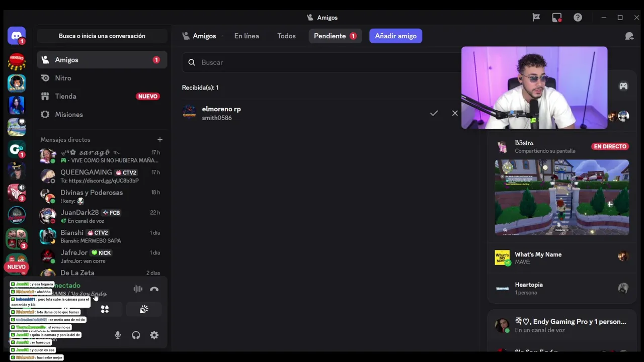644x362 pixels.
Task: Open DM with saragb
Action: click(x=102, y=156)
